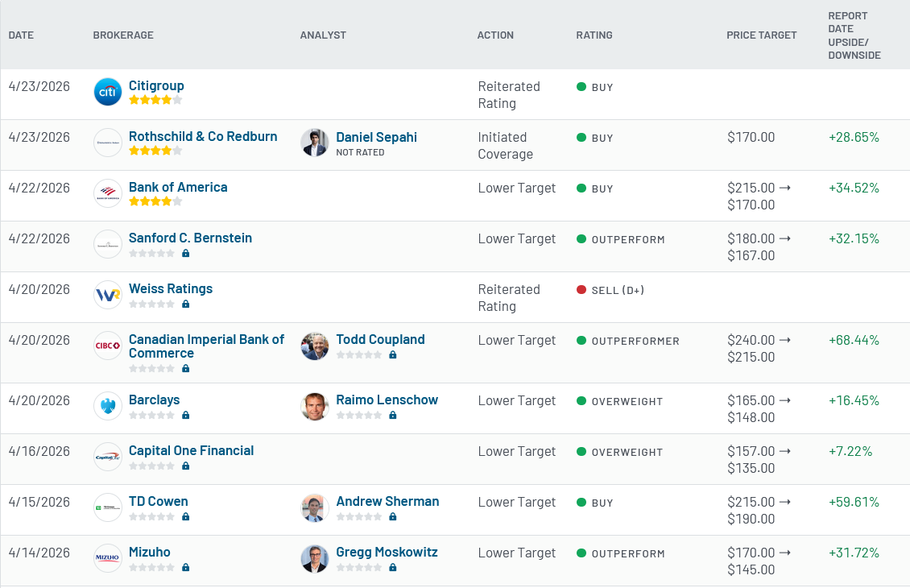The image size is (910, 588).
Task: Click the SELL (D+) rating text
Action: [618, 290]
